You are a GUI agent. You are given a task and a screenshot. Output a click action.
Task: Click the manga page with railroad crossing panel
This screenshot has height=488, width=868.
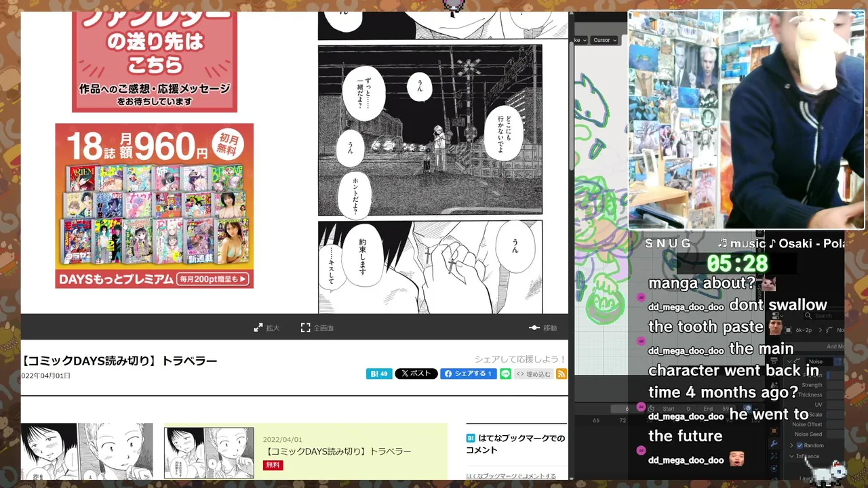(x=430, y=130)
